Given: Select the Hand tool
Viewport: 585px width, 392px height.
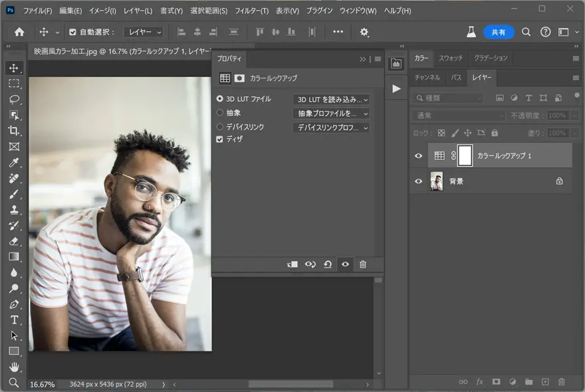Looking at the screenshot, I should point(14,367).
